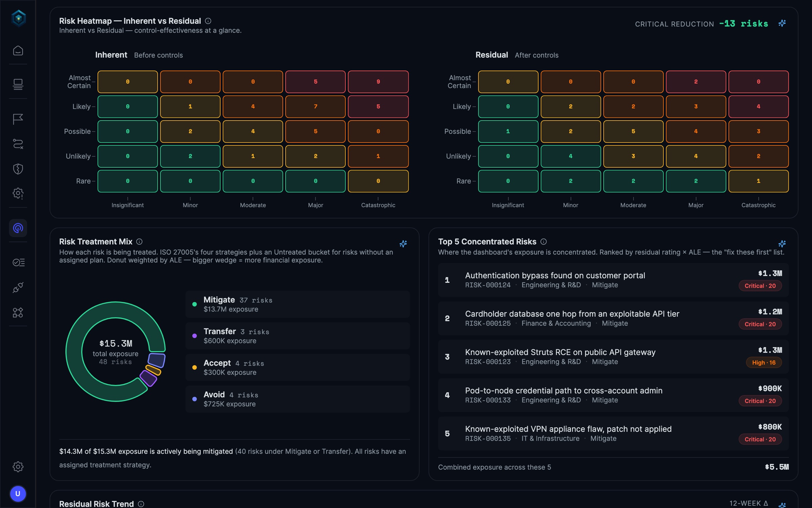Click the hexagon app logo in sidebar
812x508 pixels.
coord(18,18)
